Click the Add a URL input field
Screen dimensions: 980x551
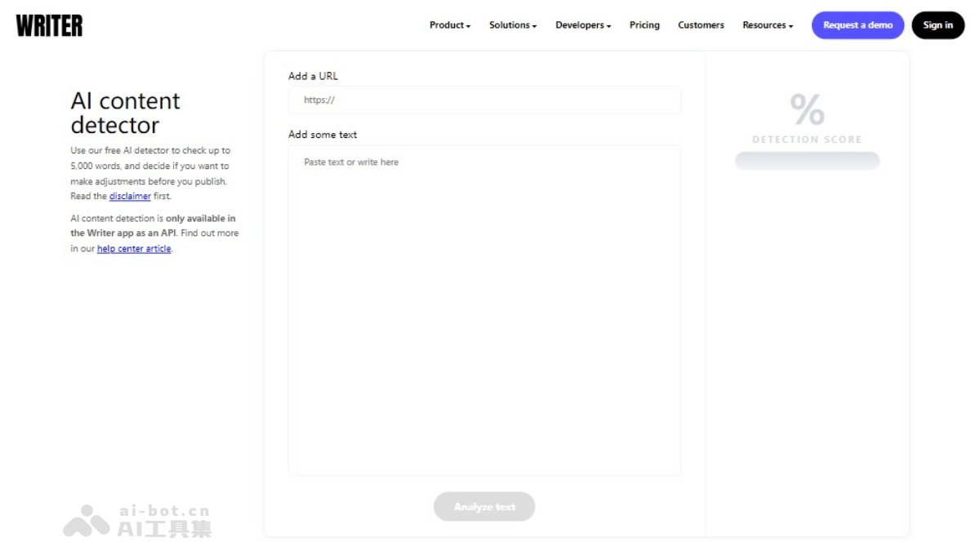pos(484,100)
